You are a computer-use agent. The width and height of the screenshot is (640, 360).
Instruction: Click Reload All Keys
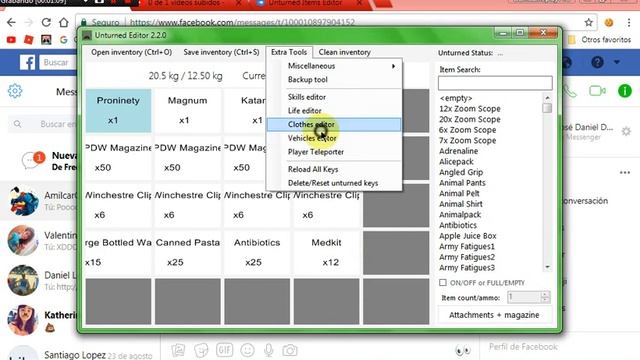333,169
